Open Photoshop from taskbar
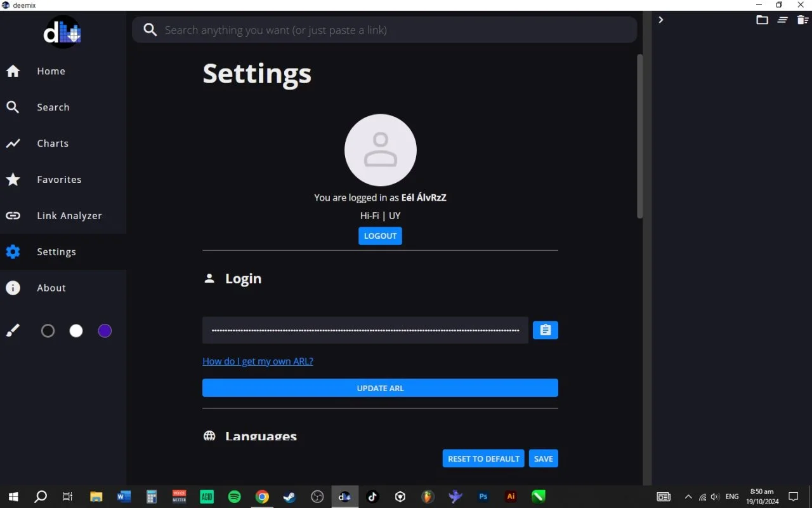The width and height of the screenshot is (812, 508). point(483,497)
